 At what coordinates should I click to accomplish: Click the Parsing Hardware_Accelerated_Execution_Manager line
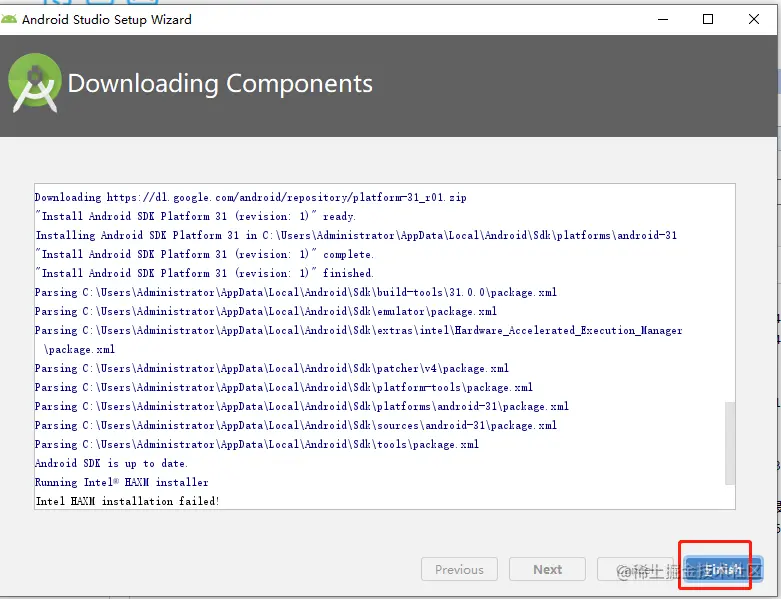point(359,340)
